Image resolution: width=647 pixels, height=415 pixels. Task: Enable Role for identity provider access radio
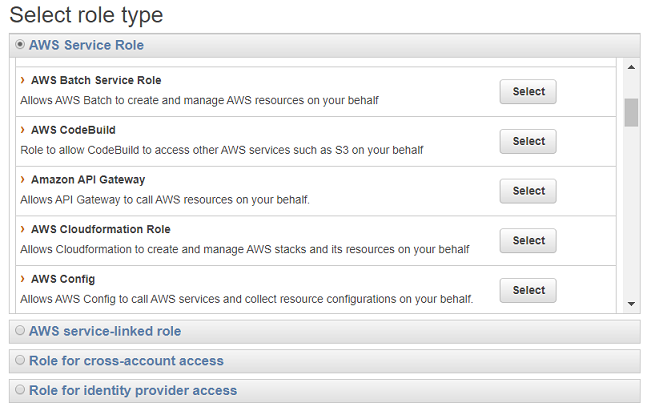coord(20,391)
